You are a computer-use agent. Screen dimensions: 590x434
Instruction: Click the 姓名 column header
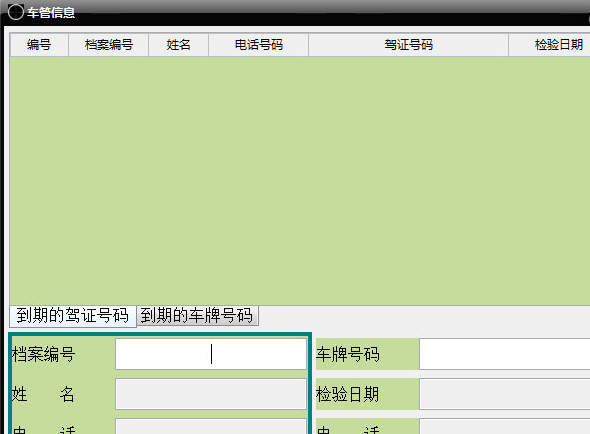coord(179,45)
